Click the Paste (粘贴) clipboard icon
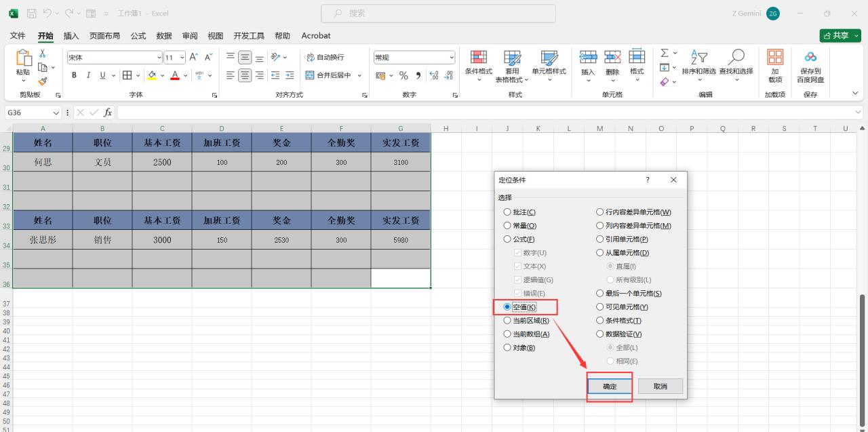868x432 pixels. (x=23, y=58)
